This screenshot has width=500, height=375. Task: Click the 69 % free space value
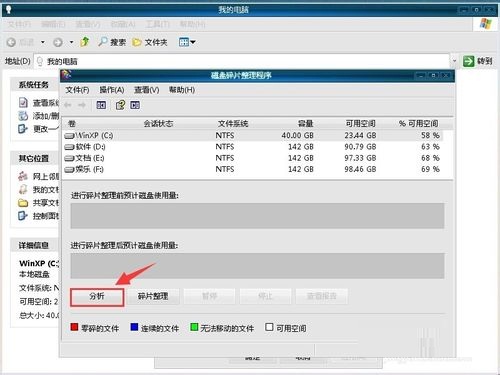click(430, 170)
